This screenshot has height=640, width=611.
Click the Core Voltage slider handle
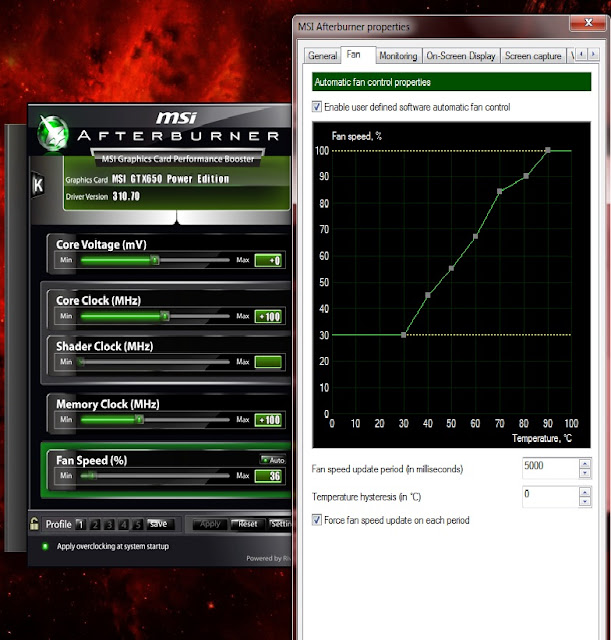155,260
